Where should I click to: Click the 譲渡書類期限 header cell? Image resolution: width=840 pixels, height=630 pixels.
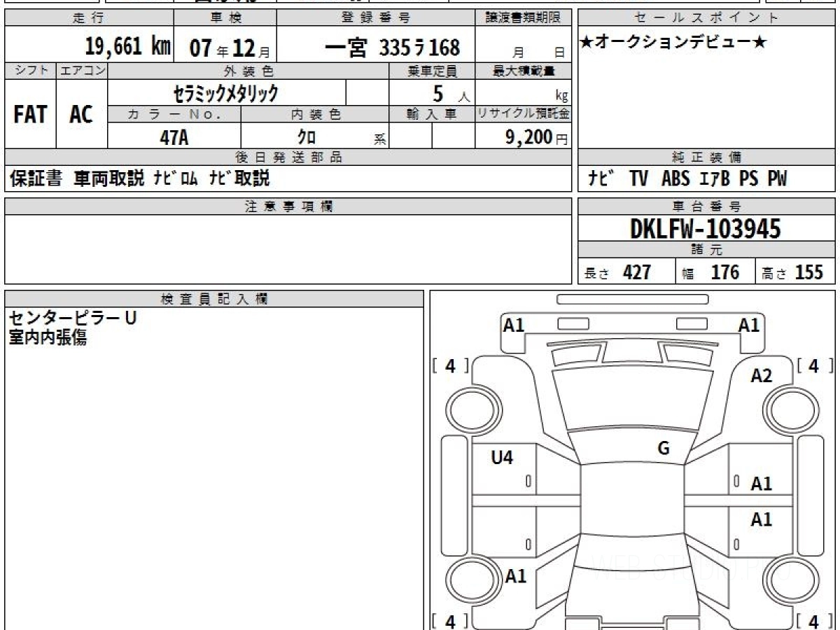[x=524, y=18]
